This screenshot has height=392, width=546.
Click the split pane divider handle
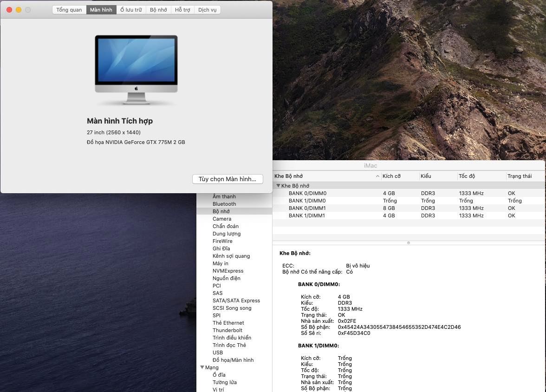click(409, 242)
